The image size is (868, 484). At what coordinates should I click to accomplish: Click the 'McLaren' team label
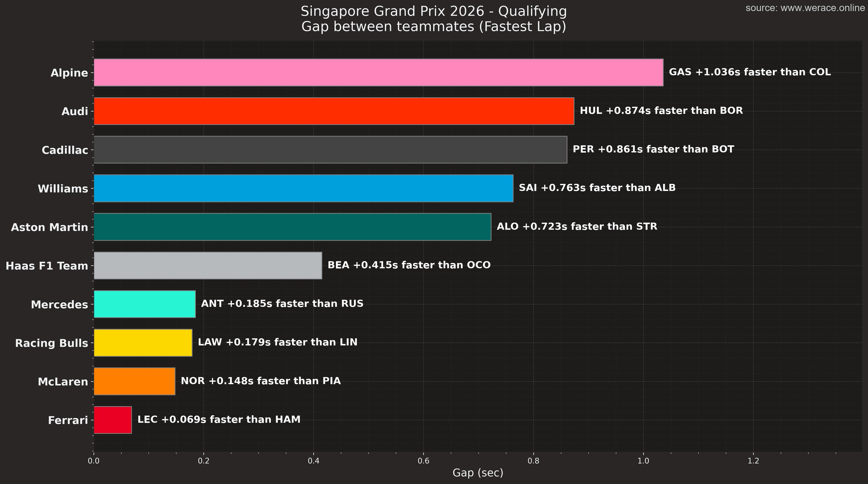click(x=63, y=382)
